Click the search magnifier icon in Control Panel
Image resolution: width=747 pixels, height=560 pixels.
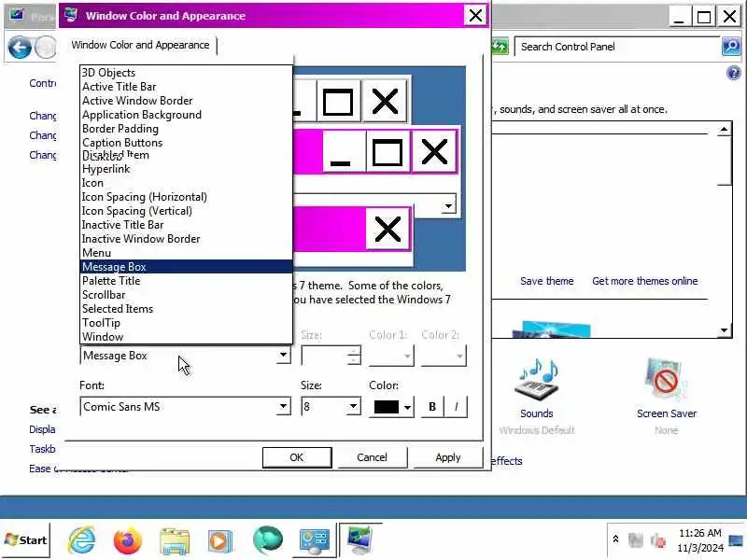[731, 46]
